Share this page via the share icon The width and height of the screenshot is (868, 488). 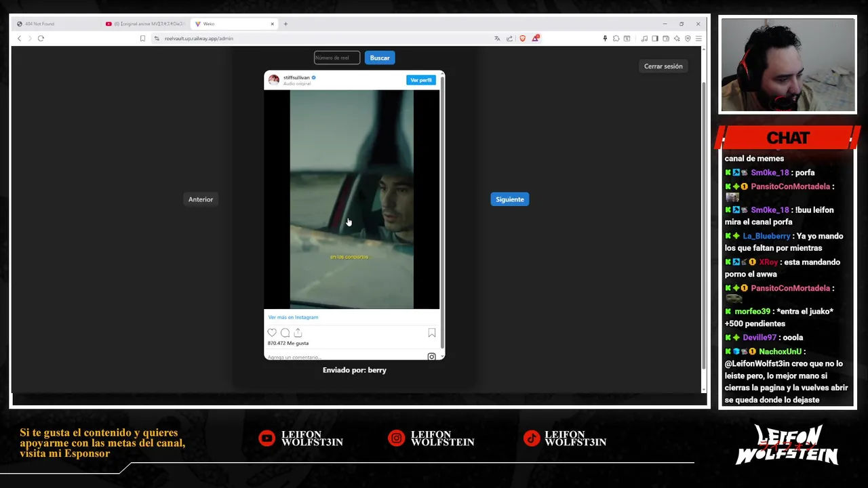(509, 39)
